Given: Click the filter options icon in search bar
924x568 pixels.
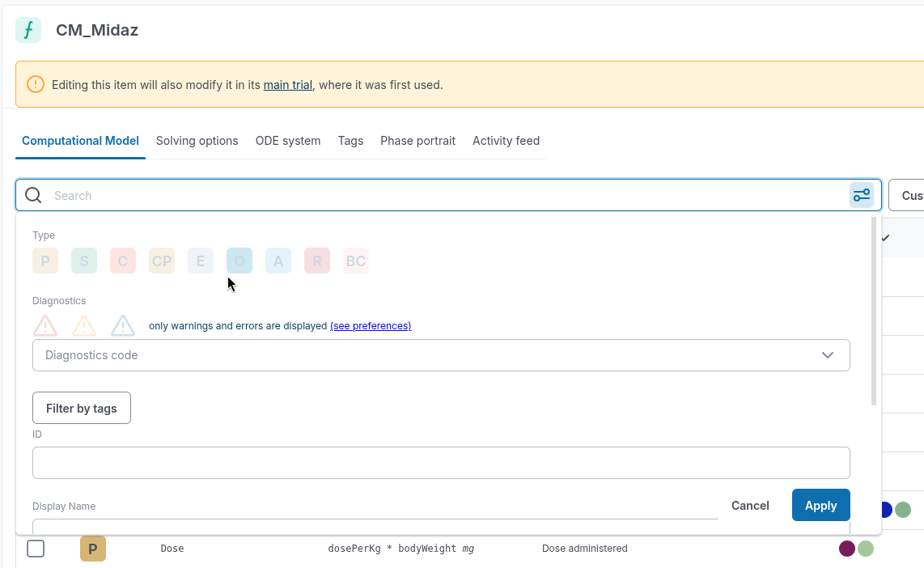Looking at the screenshot, I should click(861, 195).
